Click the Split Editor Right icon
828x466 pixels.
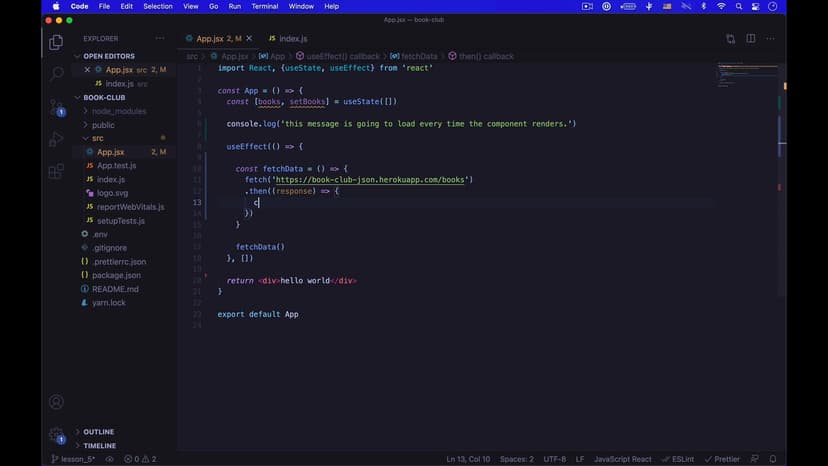[751, 39]
